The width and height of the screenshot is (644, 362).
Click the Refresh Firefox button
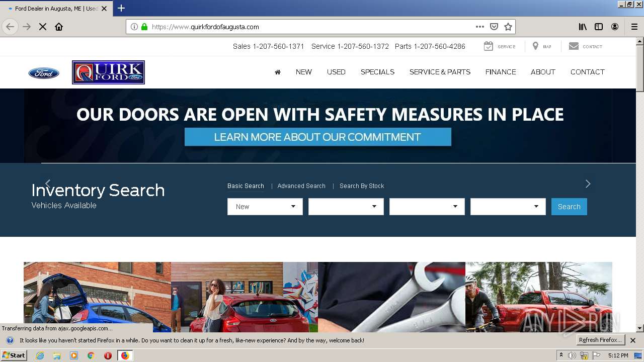601,340
